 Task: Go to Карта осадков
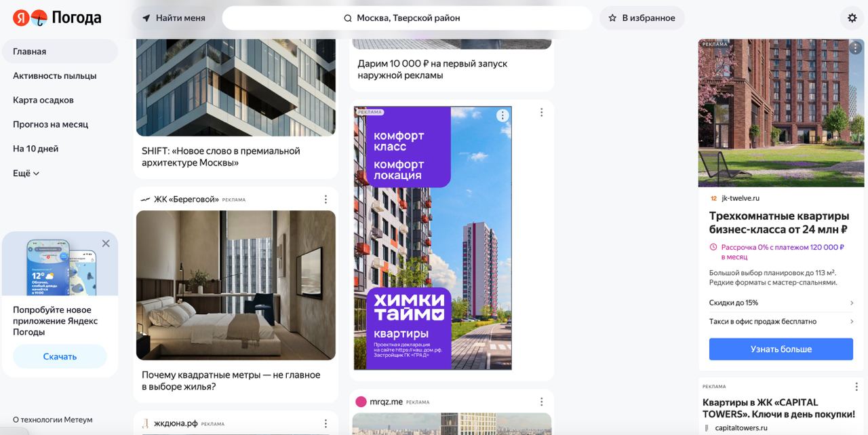point(43,100)
